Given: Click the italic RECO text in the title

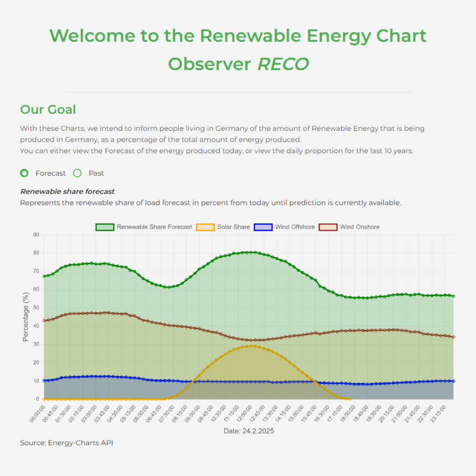Looking at the screenshot, I should [283, 64].
